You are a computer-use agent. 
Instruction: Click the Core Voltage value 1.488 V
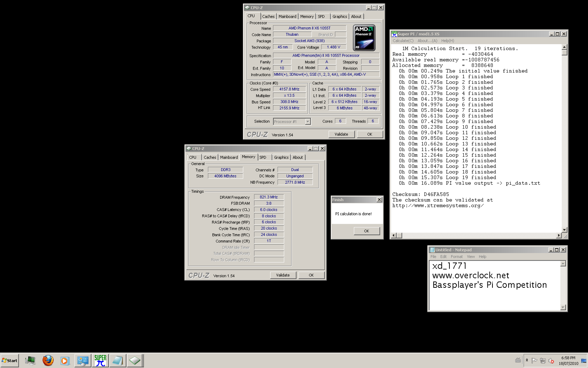pyautogui.click(x=334, y=47)
